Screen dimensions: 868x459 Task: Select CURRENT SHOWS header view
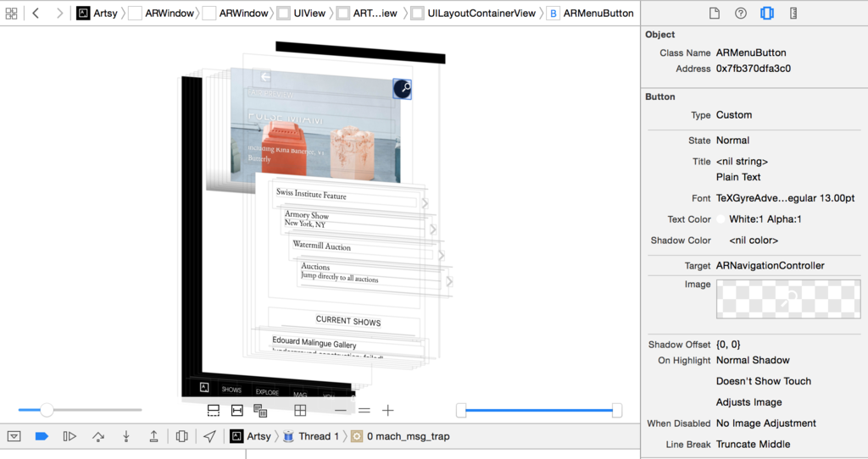(x=348, y=321)
